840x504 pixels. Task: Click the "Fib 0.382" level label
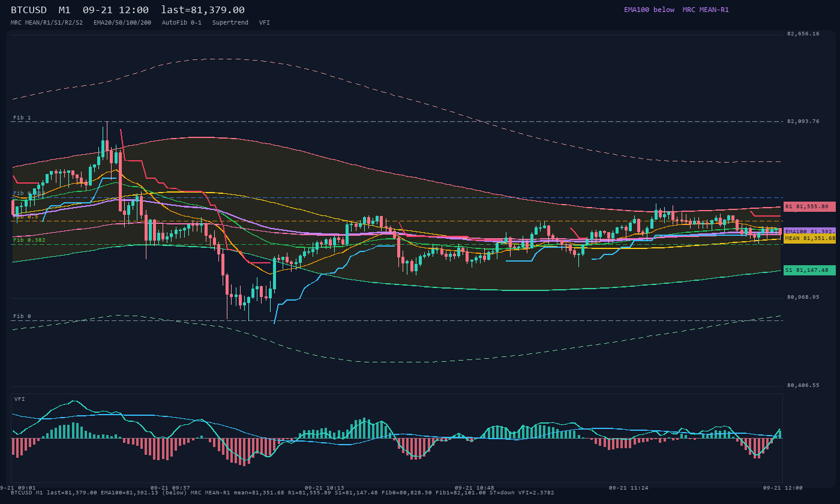[x=29, y=240]
